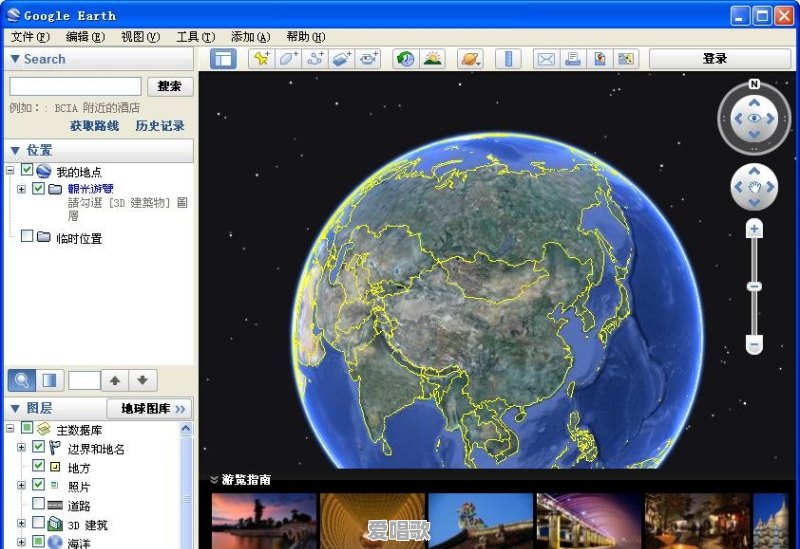Record a tour with the camera icon
The image size is (800, 549).
368,59
